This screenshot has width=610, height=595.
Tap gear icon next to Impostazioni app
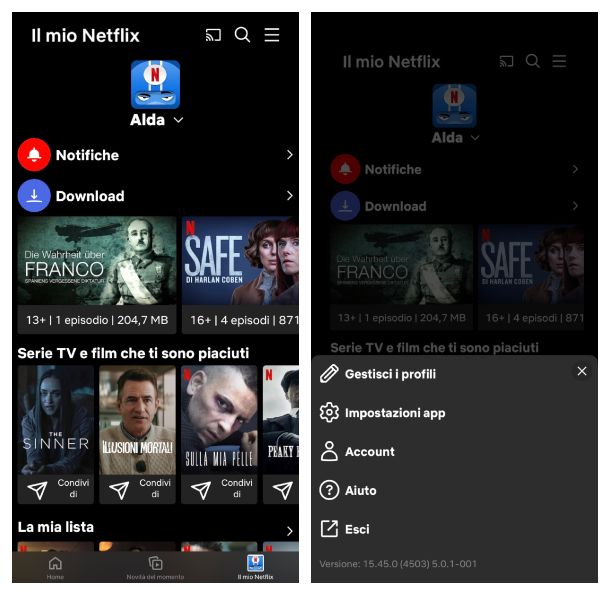329,412
